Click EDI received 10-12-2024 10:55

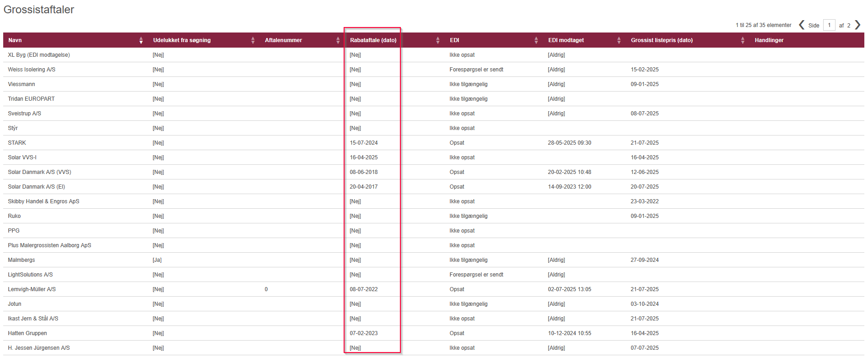(x=570, y=333)
